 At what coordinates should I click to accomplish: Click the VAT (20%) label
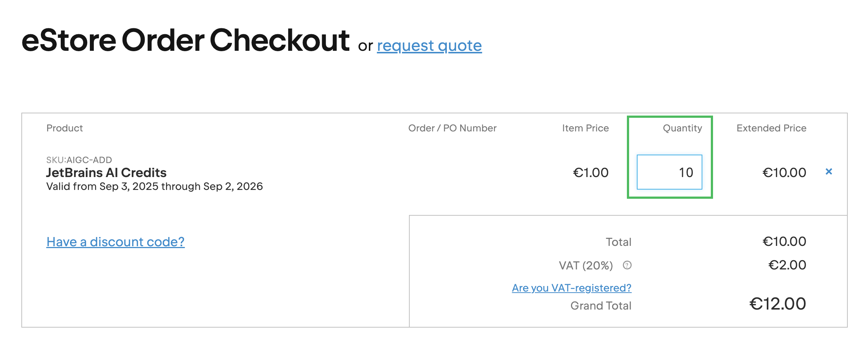(x=586, y=265)
